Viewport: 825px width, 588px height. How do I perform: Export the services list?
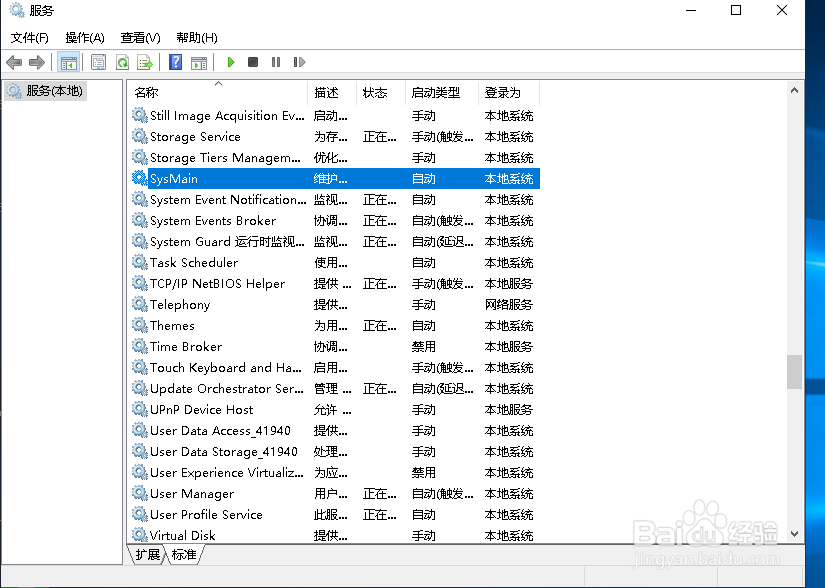pyautogui.click(x=144, y=61)
